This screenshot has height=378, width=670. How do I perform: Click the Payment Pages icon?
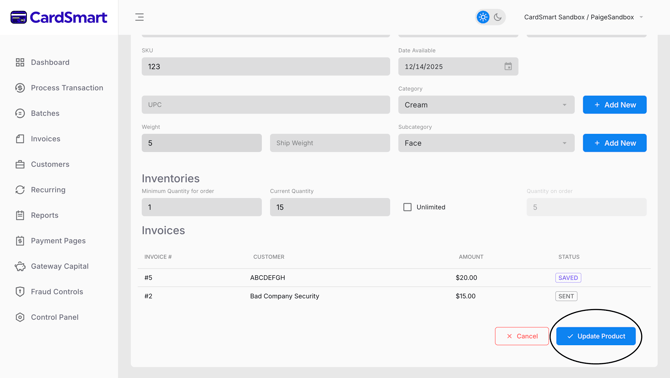click(x=20, y=241)
